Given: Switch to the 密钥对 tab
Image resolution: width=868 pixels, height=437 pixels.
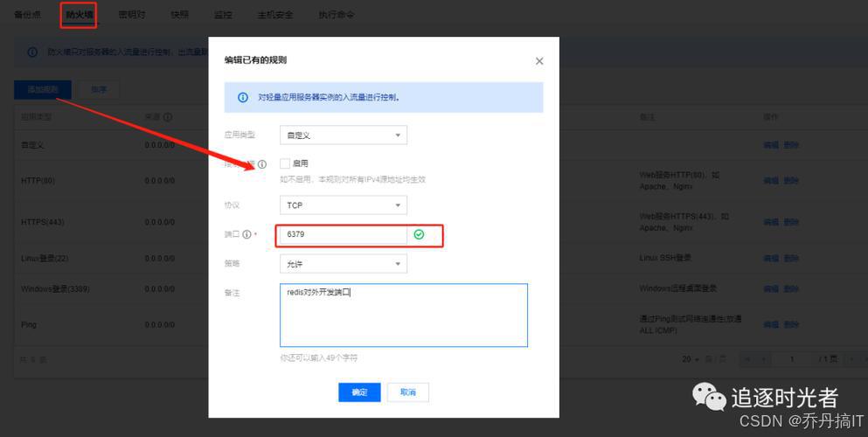Looking at the screenshot, I should point(132,15).
